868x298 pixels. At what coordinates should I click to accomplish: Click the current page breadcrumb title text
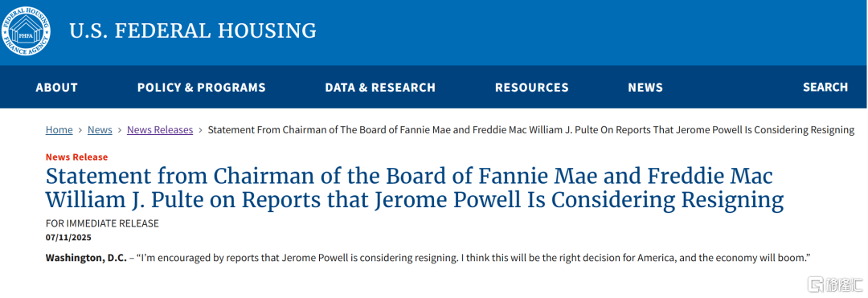tap(531, 130)
